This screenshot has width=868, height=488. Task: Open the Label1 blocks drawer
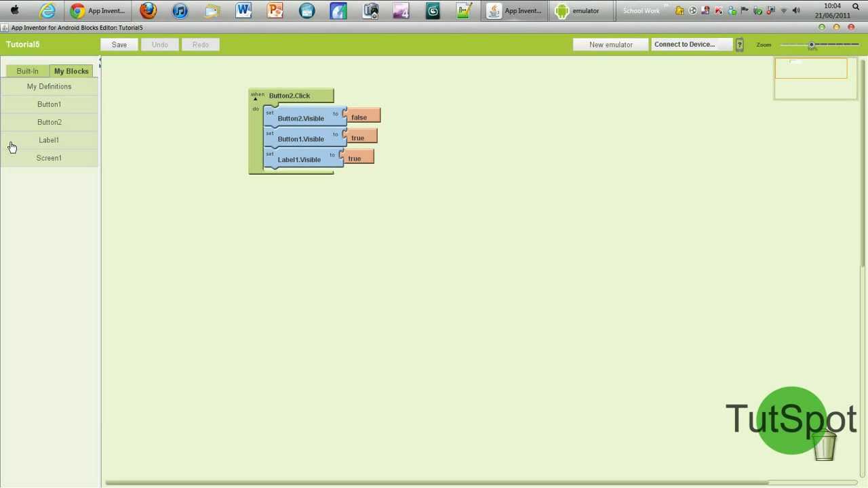tap(49, 140)
